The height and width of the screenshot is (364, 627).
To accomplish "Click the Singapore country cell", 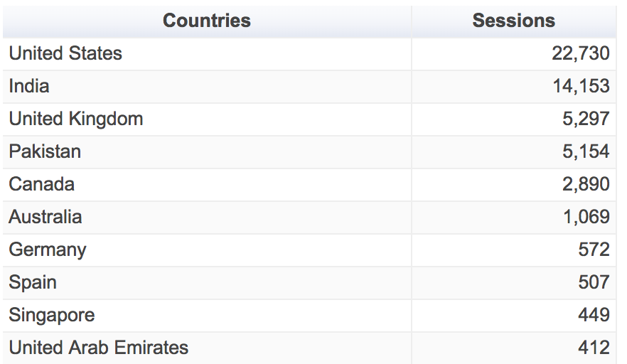I will [x=52, y=315].
